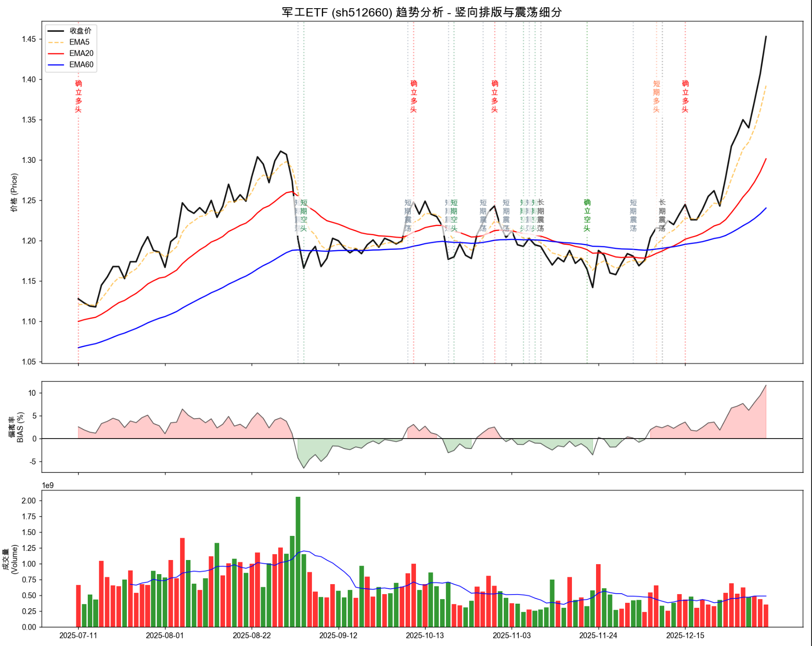Click the 长期震荡 label near mid-December

662,215
